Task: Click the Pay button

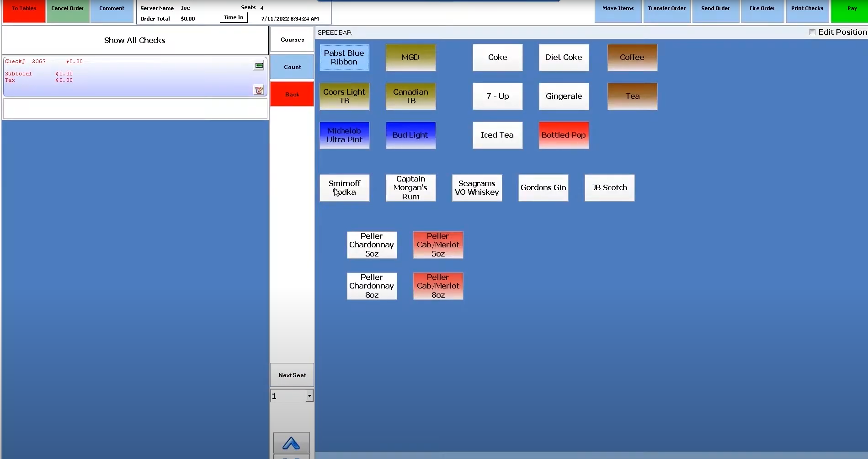Action: [851, 8]
